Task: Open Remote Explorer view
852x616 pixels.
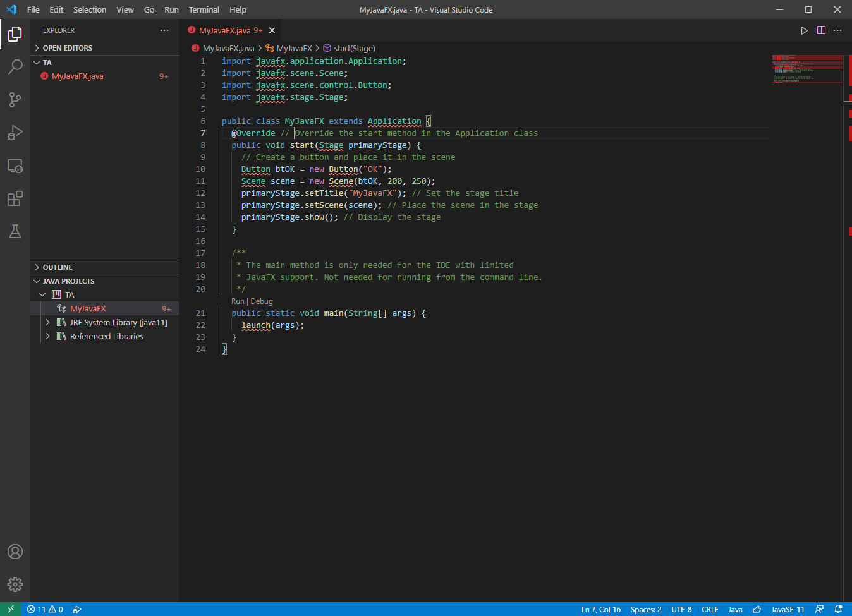Action: coord(15,166)
